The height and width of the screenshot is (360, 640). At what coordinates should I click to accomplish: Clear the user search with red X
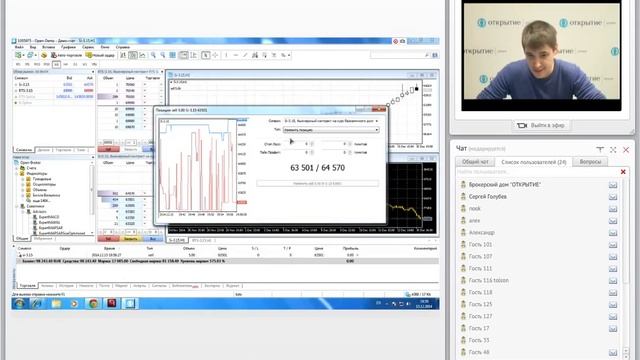coord(623,172)
